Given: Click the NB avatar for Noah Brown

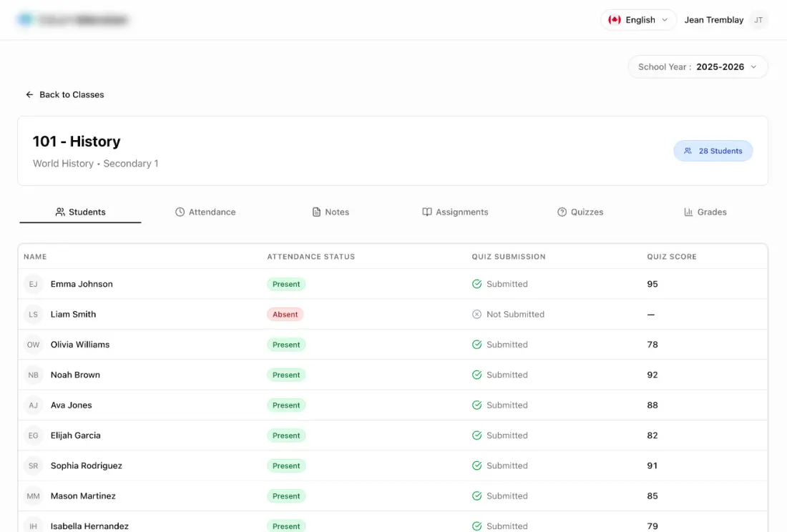Looking at the screenshot, I should 33,375.
